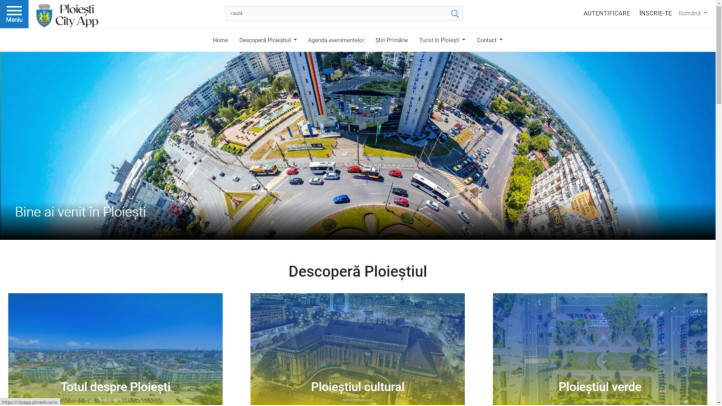The image size is (722, 406).
Task: Click the search magnifier icon
Action: coord(455,14)
